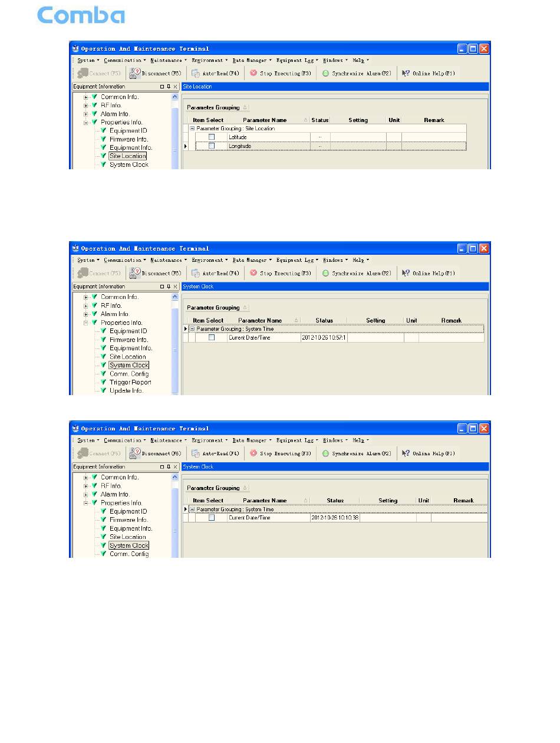Tick the Longitude checkbox in the top screenshot
The width and height of the screenshot is (560, 743).
(212, 146)
